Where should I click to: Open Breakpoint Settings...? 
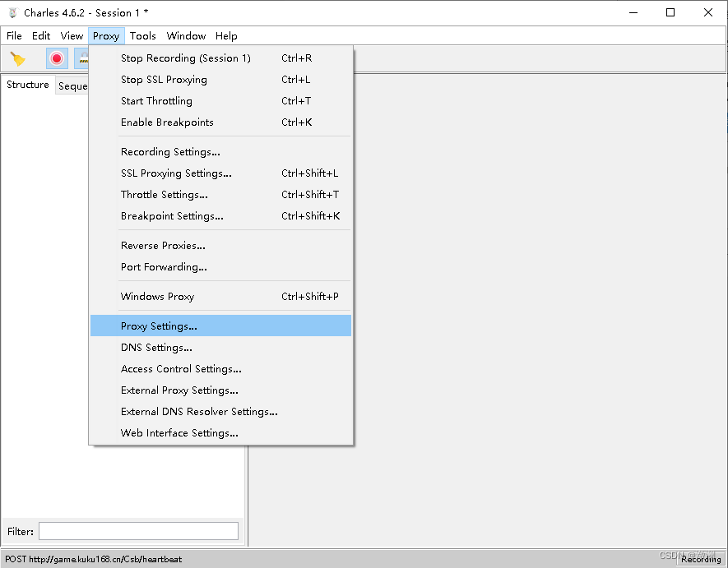[x=221, y=216]
